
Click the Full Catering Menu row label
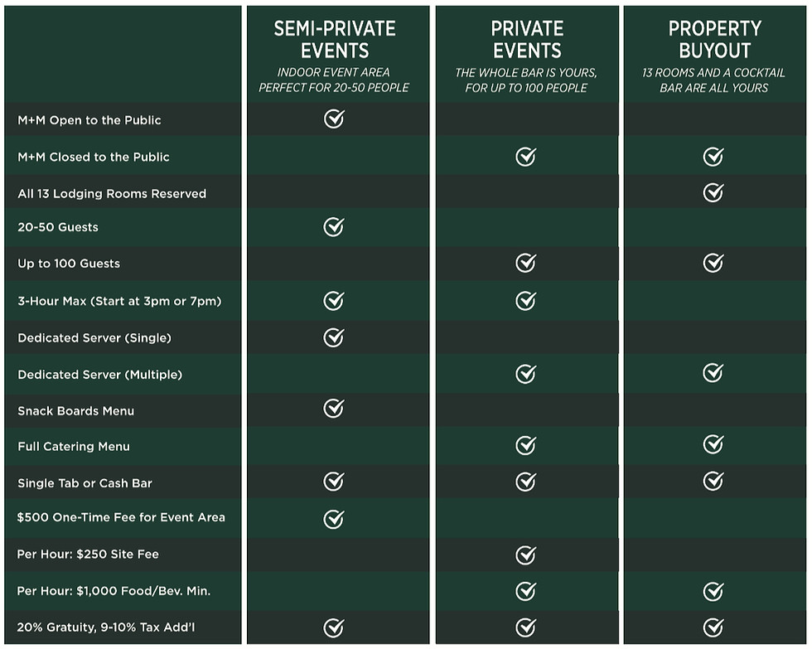point(74,447)
